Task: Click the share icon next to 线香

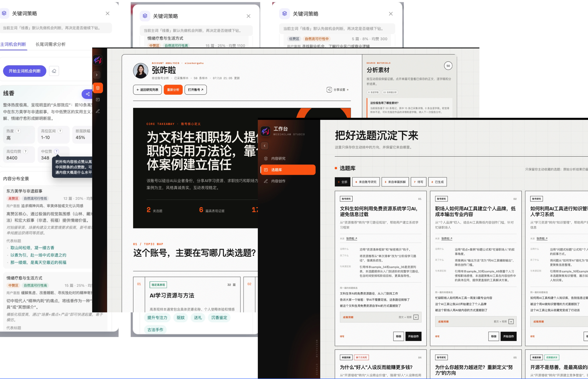Action: (x=87, y=94)
